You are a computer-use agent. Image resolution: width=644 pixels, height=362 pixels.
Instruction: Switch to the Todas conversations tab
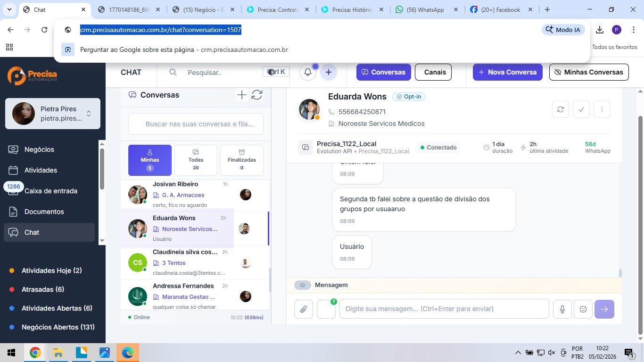[x=196, y=160]
